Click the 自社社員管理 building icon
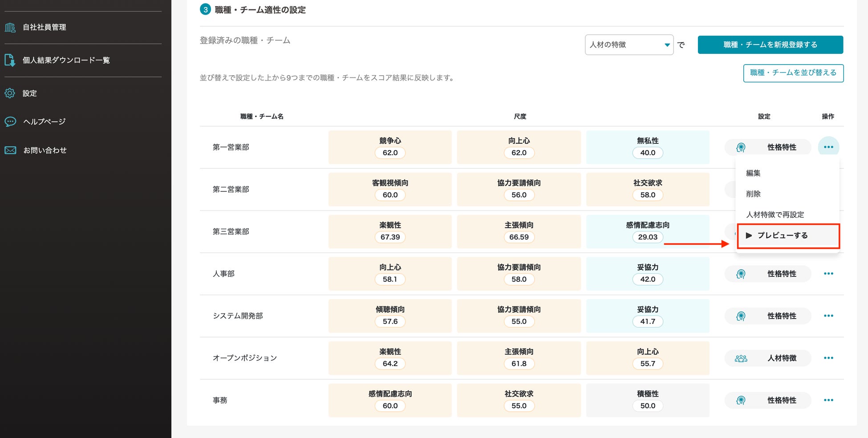The width and height of the screenshot is (868, 438). pyautogui.click(x=10, y=28)
